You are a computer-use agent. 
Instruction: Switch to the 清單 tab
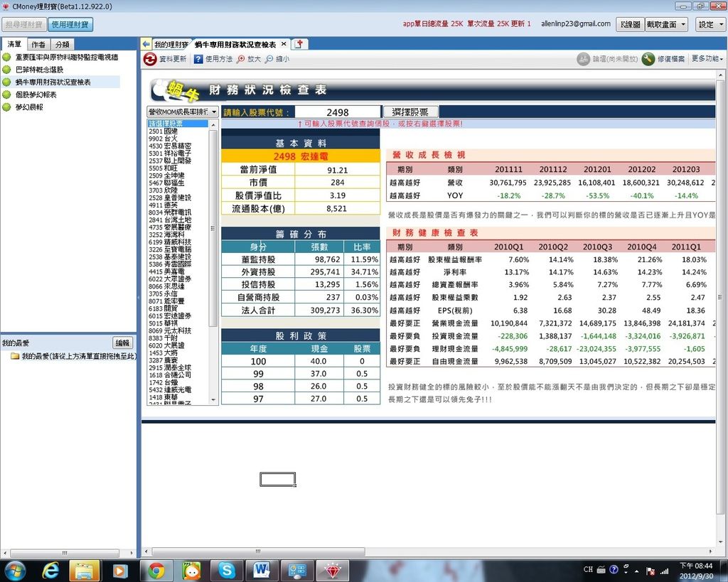point(14,44)
